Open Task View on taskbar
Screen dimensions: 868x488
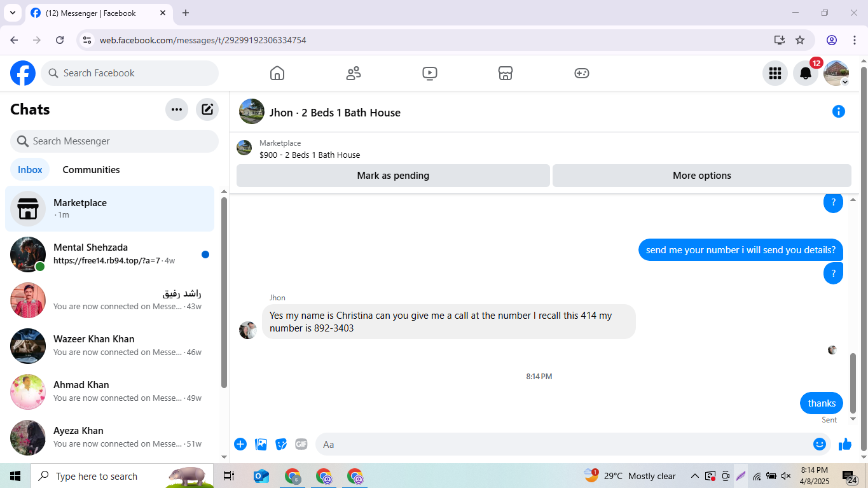pyautogui.click(x=229, y=476)
